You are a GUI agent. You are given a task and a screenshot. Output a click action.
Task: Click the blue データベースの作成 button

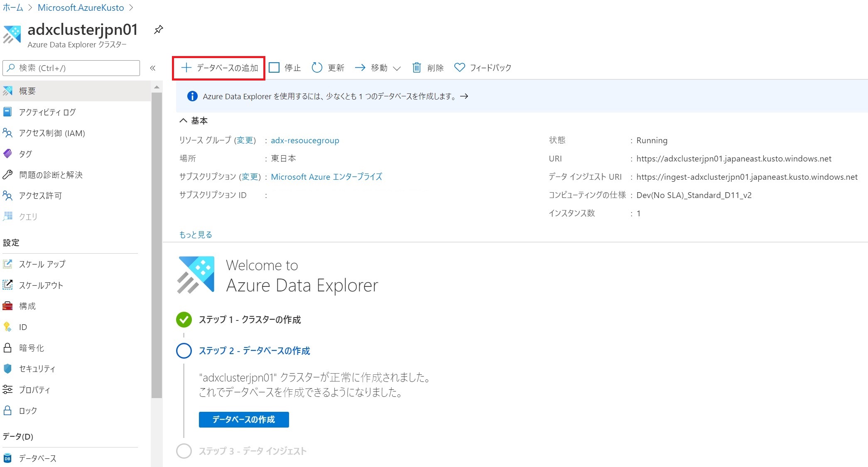(244, 420)
